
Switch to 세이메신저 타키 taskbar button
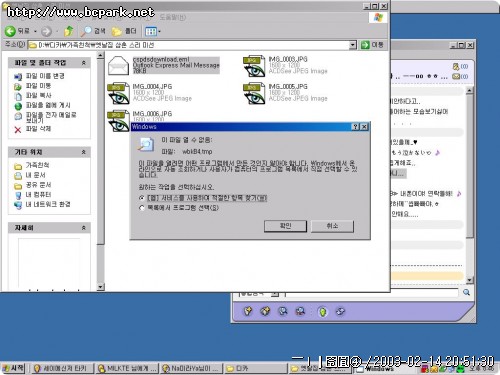[x=61, y=368]
